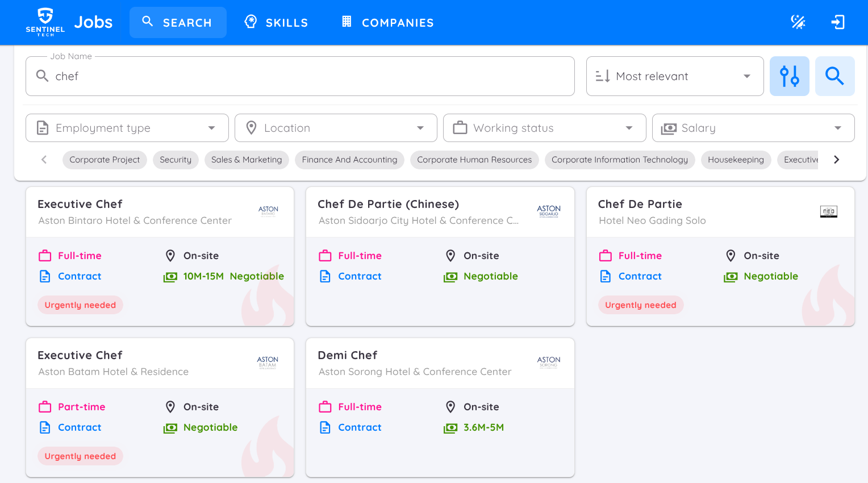
Task: Click inside the Job Name search field
Action: pos(300,76)
